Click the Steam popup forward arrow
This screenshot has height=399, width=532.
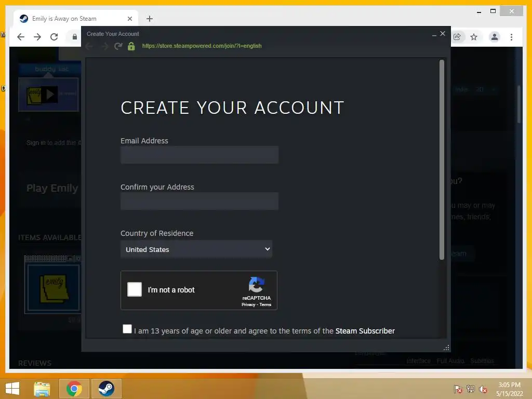(104, 46)
